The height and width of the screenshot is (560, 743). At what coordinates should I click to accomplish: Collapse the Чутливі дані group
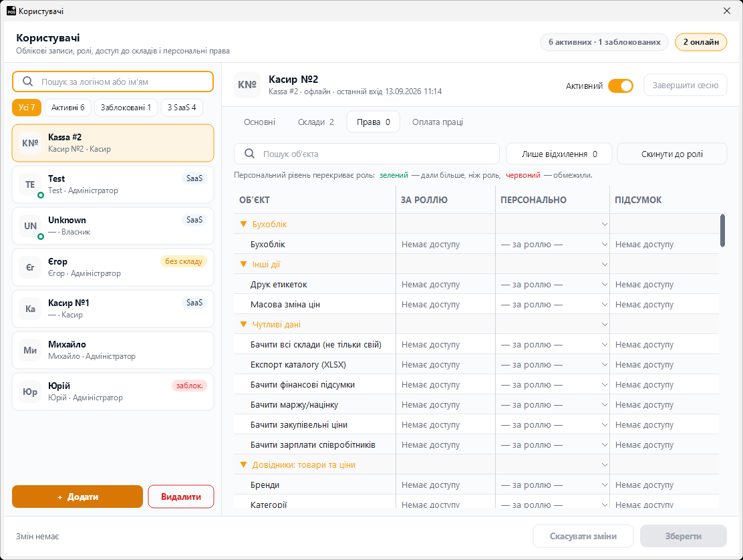coord(244,325)
